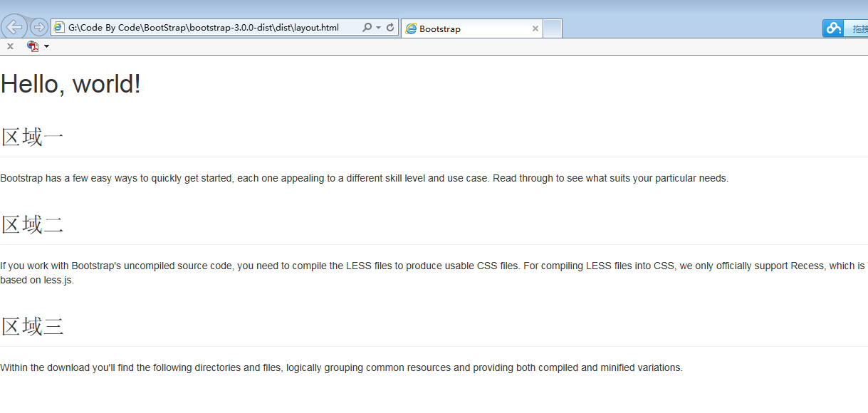
Task: Expand the PDF toolbar dropdown arrow
Action: 46,46
